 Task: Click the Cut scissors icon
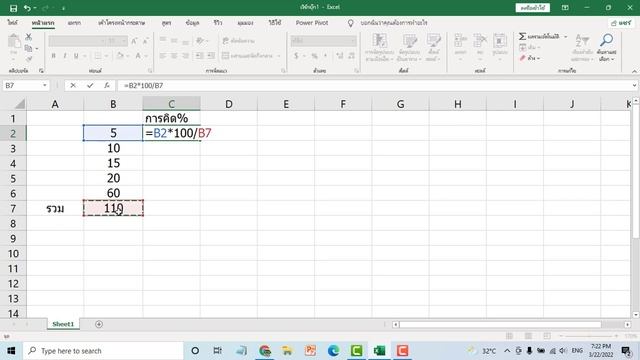(28, 37)
